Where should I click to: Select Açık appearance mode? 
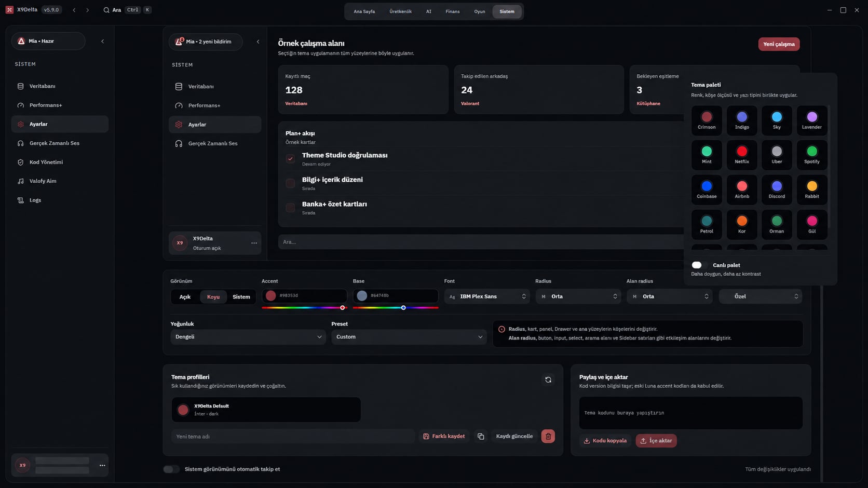click(x=185, y=297)
